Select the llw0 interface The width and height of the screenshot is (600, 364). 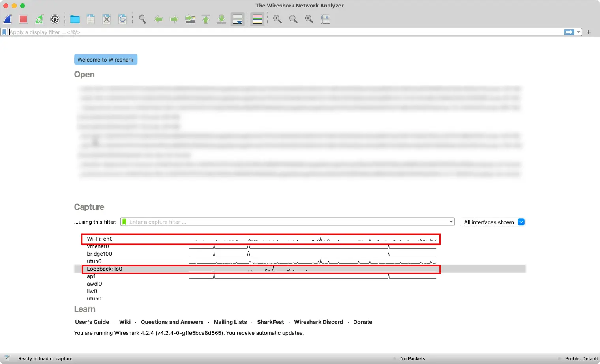(x=92, y=291)
